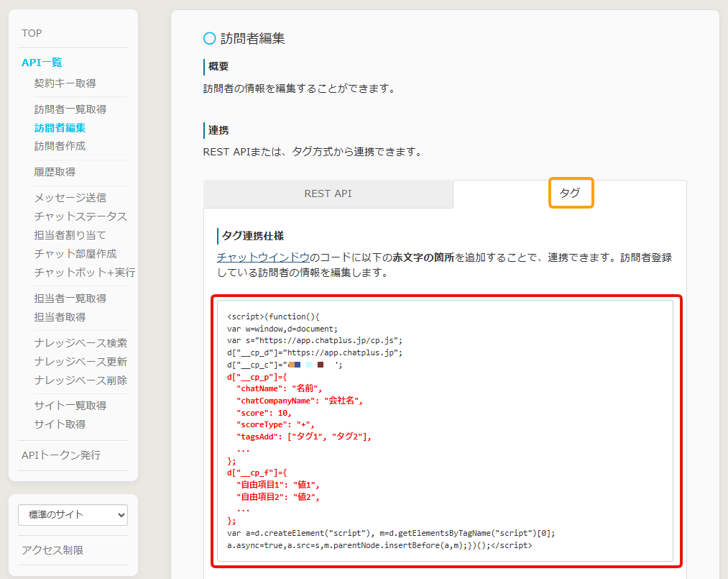This screenshot has width=728, height=579.
Task: Select 担当者割り当て in the sidebar
Action: point(70,235)
